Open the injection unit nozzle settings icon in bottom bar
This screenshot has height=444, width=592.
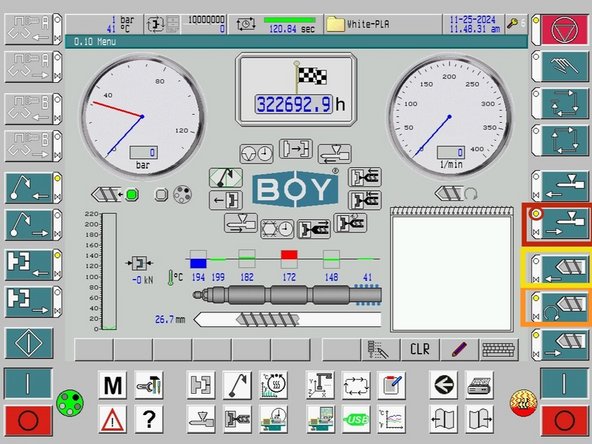point(201,419)
